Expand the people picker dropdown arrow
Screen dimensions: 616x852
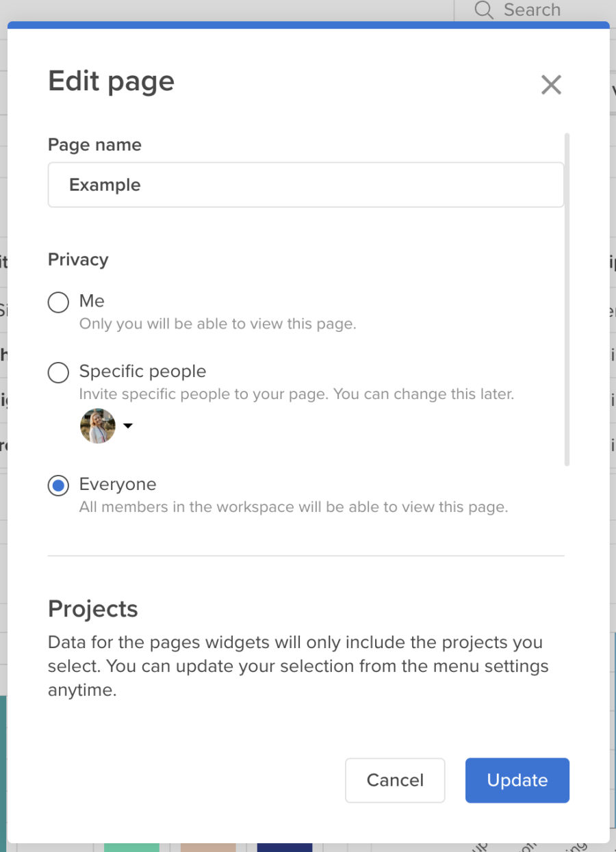pos(127,426)
